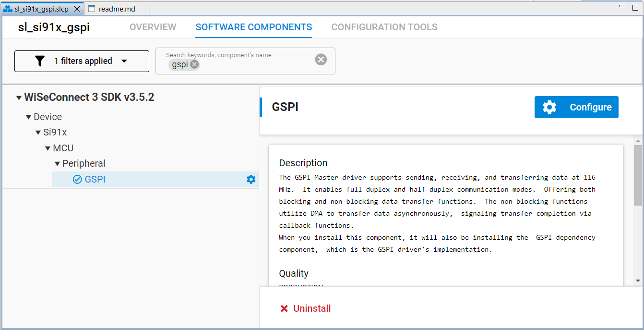Collapse the Device tree node

click(28, 117)
